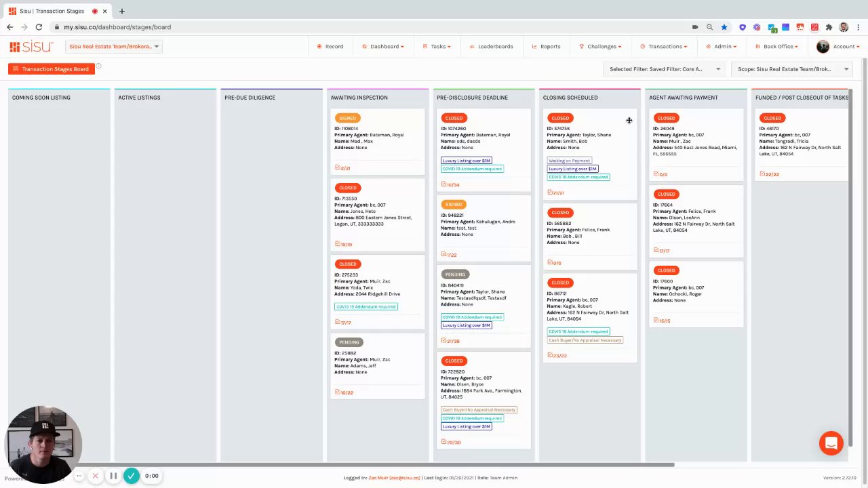This screenshot has width=868, height=488.
Task: Click the Awaiting Inspection column header
Action: (x=359, y=98)
